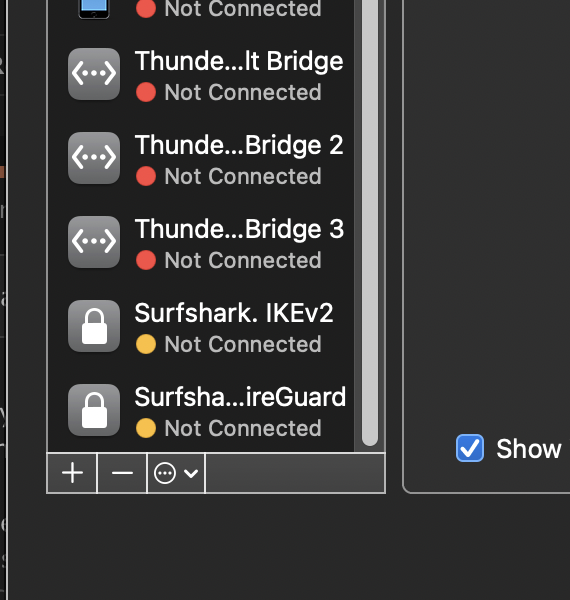Open the action menu ellipsis dropdown
Image resolution: width=570 pixels, height=600 pixels.
point(176,473)
